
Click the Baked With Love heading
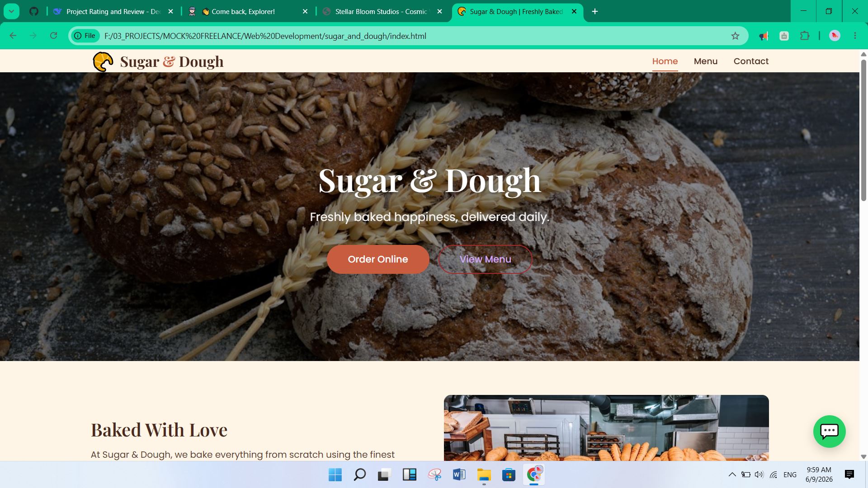click(x=159, y=430)
